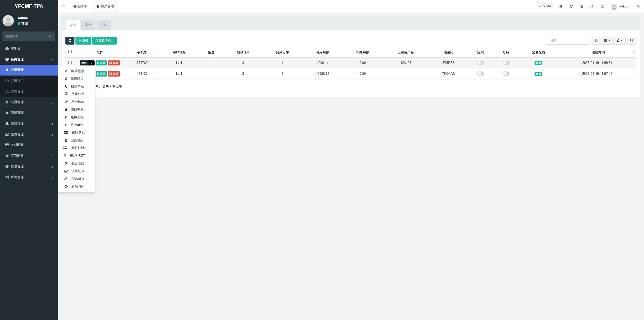Open the export data dropdown

(619, 41)
